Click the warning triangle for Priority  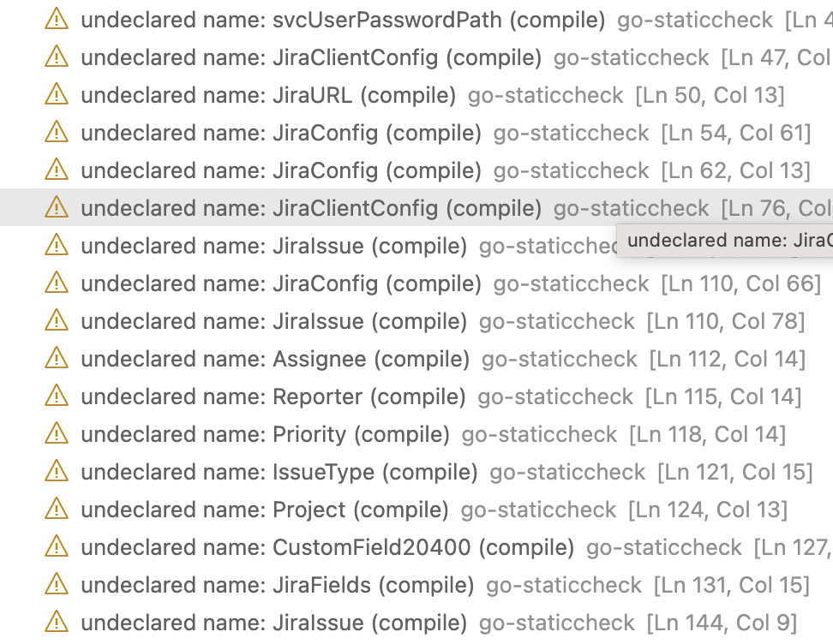(56, 434)
